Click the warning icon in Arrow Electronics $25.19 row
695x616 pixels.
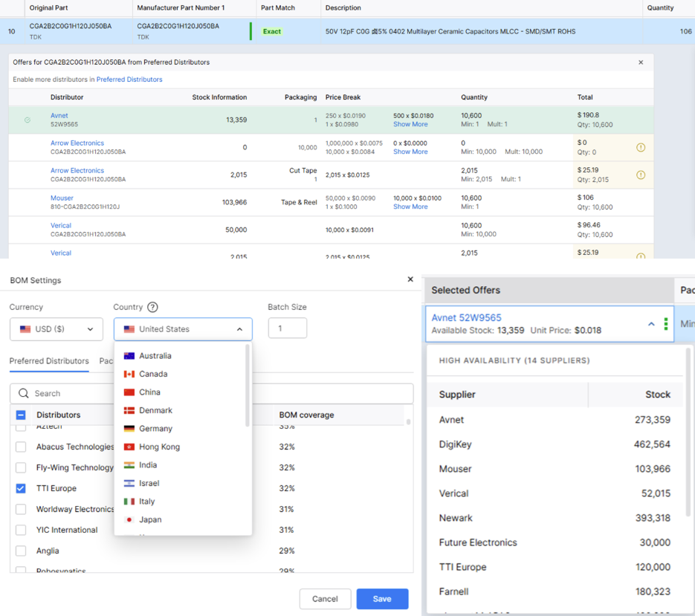(x=641, y=175)
